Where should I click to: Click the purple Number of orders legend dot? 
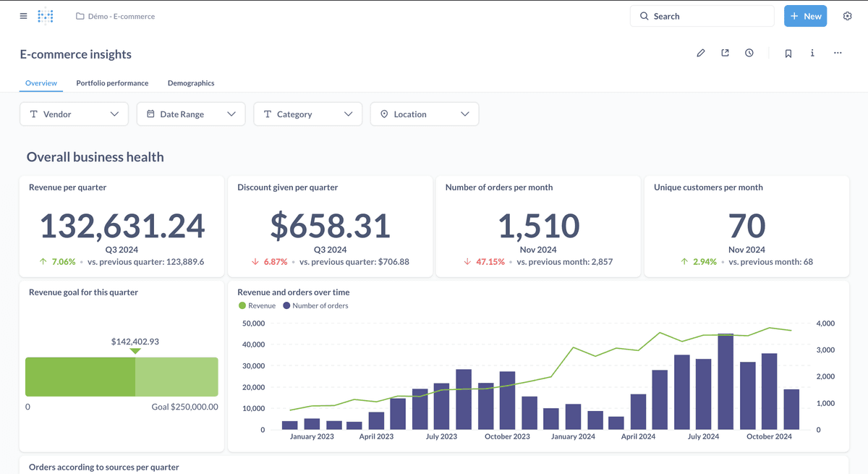click(286, 306)
